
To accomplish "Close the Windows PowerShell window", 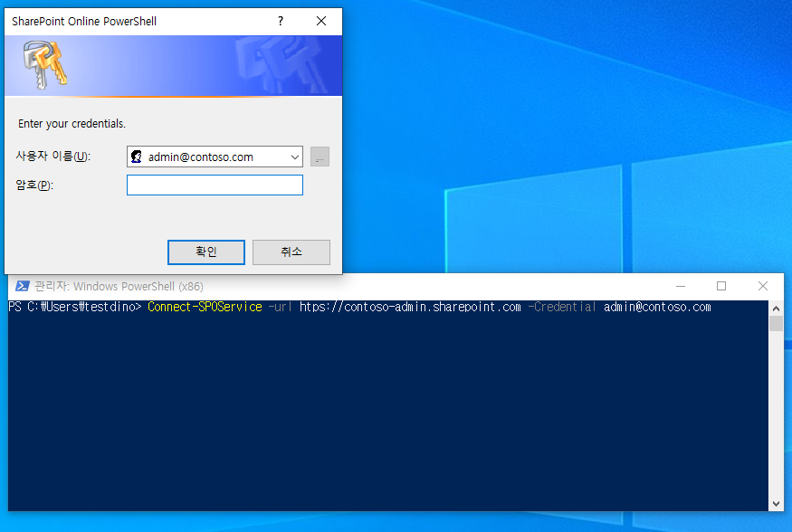I will pyautogui.click(x=763, y=286).
